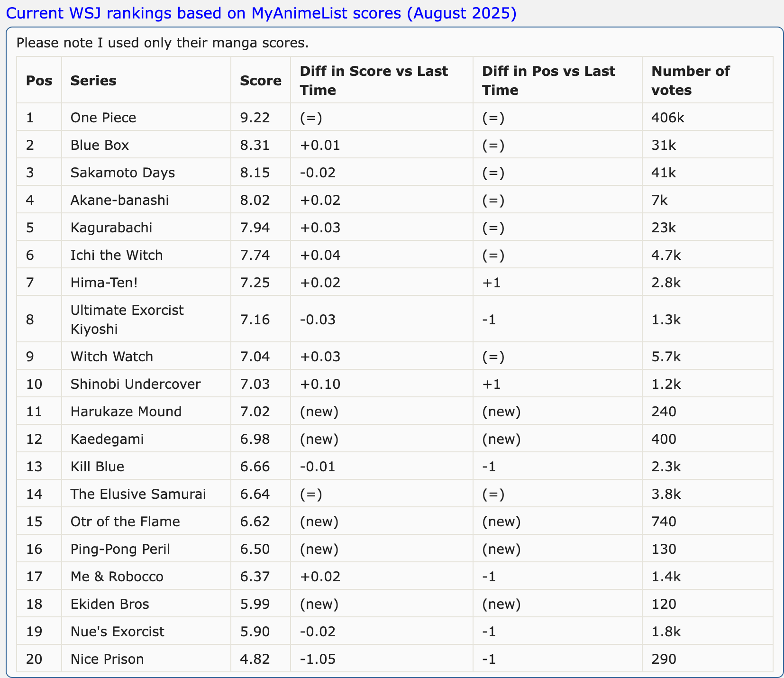Screen dimensions: 784x678
Task: Select the 'Sakamoto Days' series cell
Action: 146,172
